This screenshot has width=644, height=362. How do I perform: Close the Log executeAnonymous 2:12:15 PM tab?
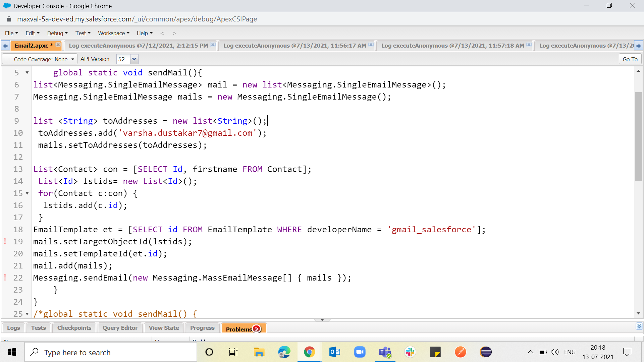tap(213, 44)
